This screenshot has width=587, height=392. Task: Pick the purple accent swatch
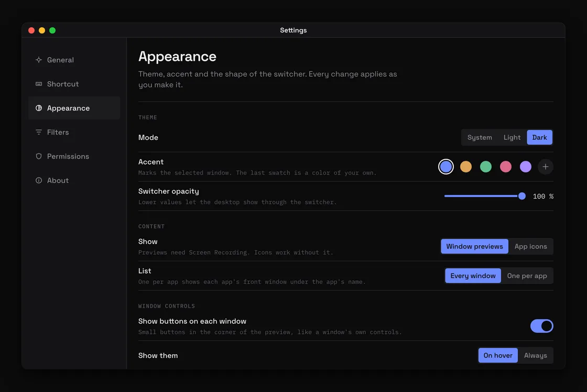[526, 167]
